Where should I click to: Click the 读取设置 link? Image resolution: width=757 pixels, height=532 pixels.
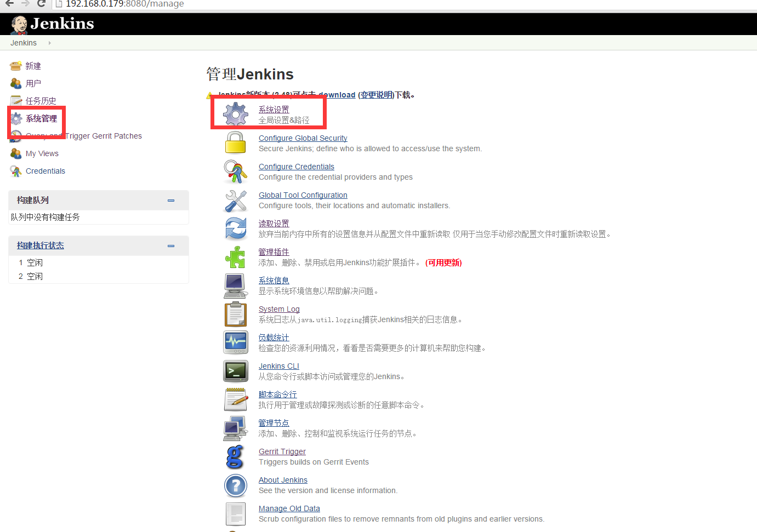(274, 224)
